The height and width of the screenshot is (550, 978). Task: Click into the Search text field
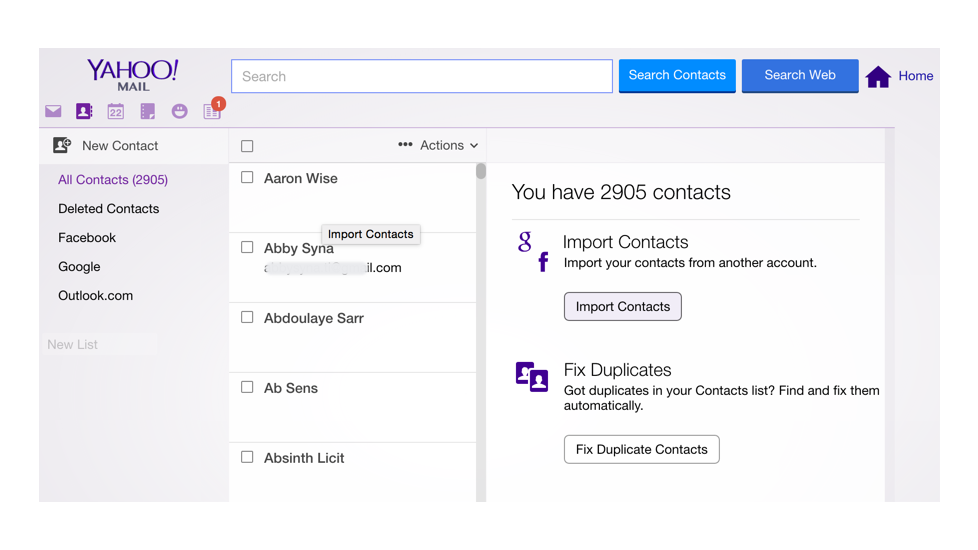(x=422, y=76)
